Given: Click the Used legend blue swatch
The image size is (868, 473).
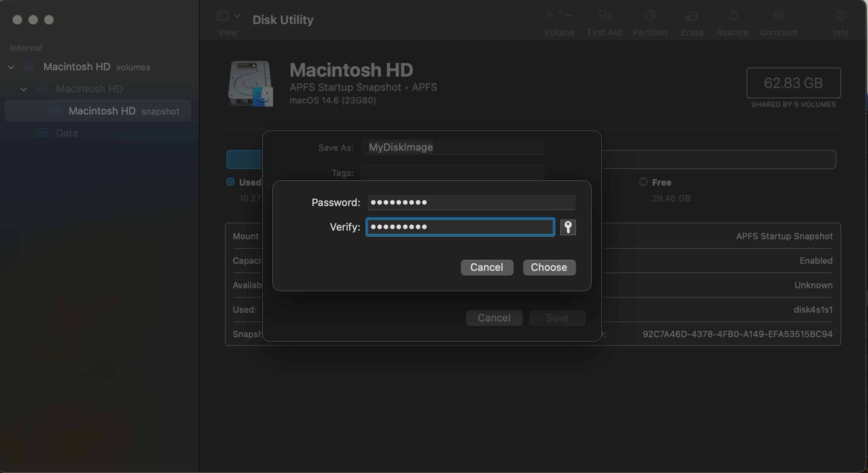Looking at the screenshot, I should [230, 182].
